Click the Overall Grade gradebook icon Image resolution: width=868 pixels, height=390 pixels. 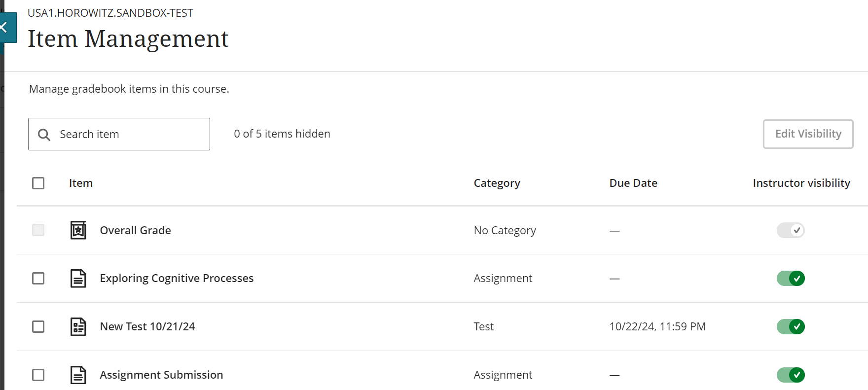point(78,230)
